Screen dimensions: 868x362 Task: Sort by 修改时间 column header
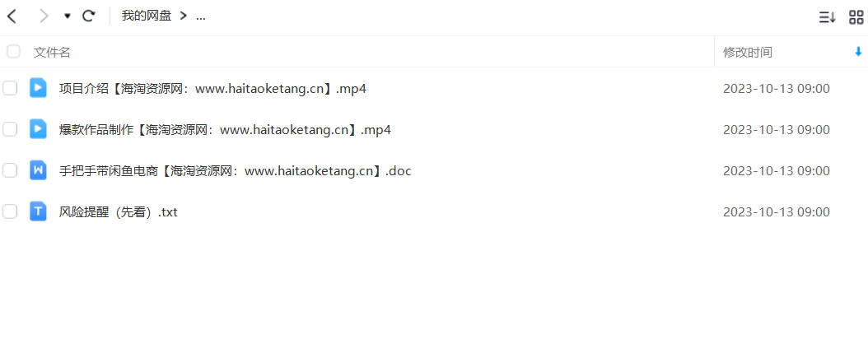pyautogui.click(x=747, y=53)
